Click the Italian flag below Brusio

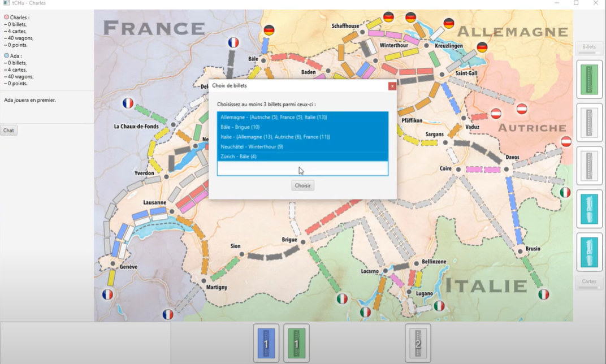point(543,294)
